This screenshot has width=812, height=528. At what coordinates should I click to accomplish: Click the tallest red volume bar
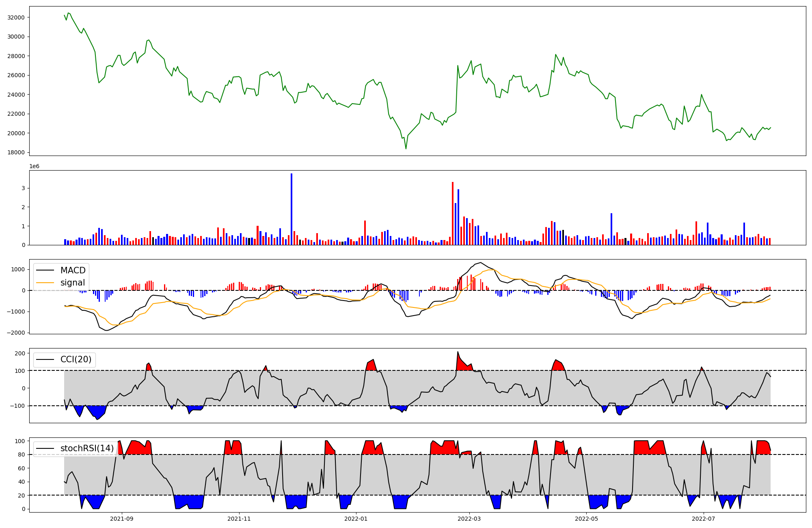[x=453, y=213]
